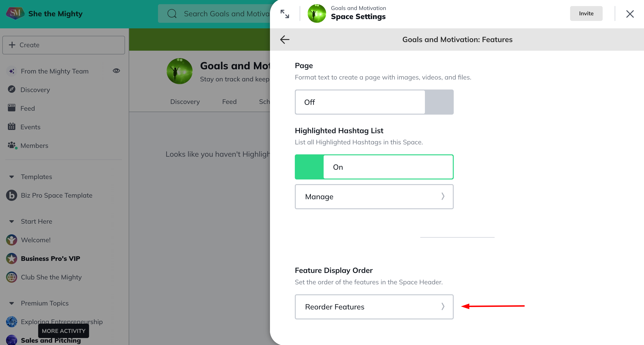Click the Members people icon
Screen dimensions: 644x345
12,145
